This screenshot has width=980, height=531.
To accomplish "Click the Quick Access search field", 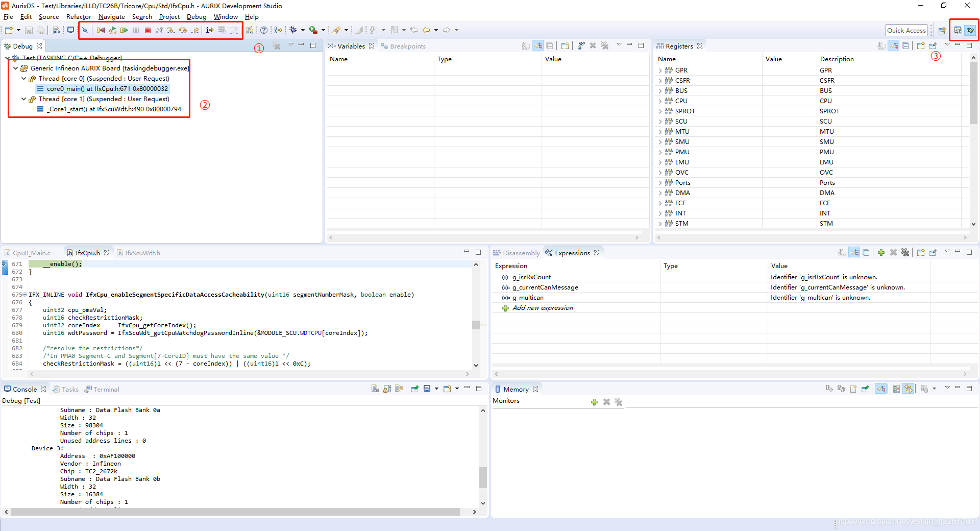I will click(x=906, y=31).
